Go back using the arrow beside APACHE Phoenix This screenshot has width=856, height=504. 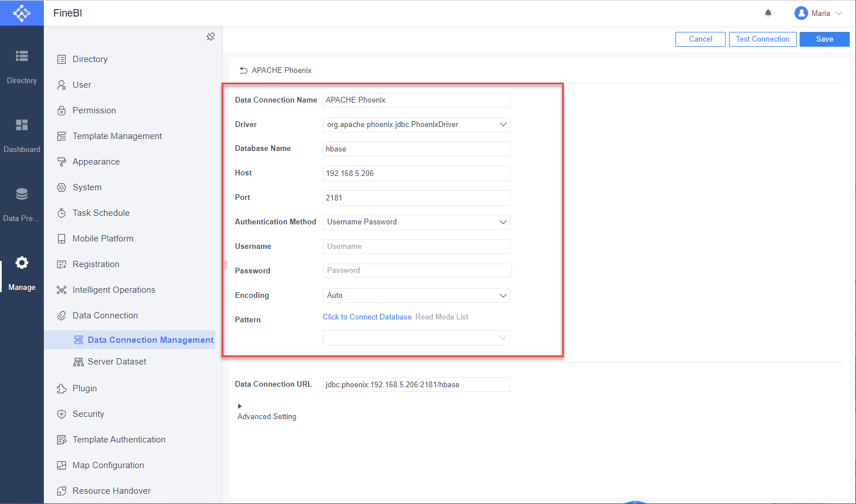tap(244, 69)
